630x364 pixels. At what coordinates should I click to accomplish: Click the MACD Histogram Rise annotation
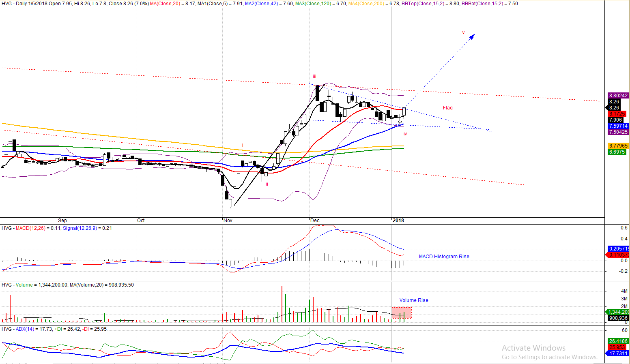point(444,257)
